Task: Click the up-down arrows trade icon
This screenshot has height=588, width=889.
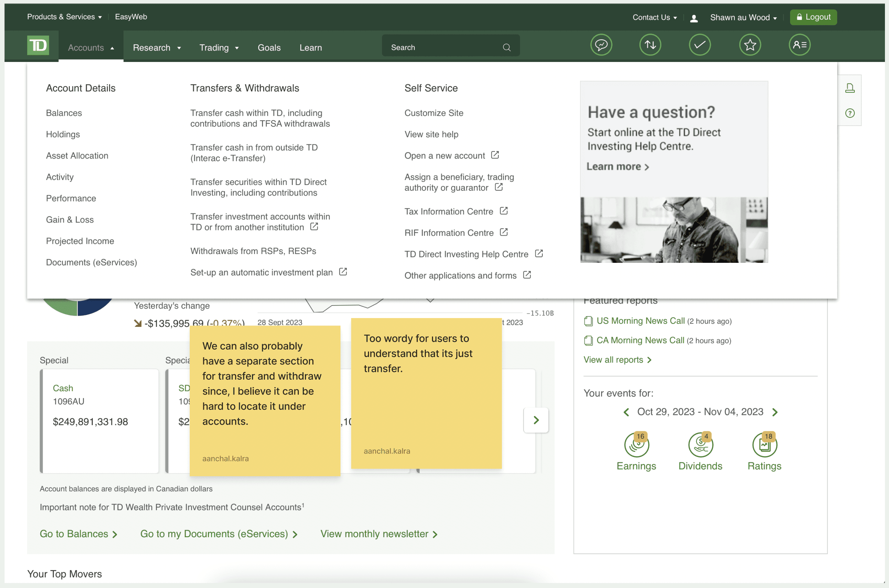Action: (650, 45)
